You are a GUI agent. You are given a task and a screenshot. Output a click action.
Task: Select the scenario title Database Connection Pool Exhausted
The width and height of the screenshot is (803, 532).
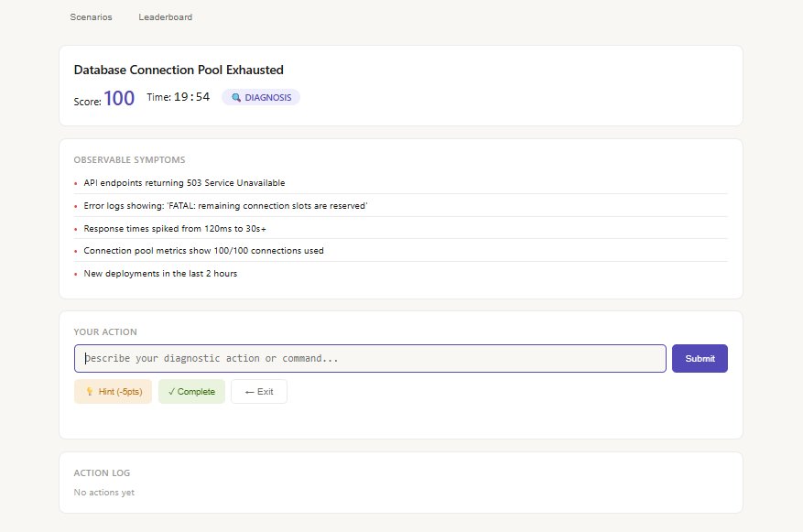[179, 70]
